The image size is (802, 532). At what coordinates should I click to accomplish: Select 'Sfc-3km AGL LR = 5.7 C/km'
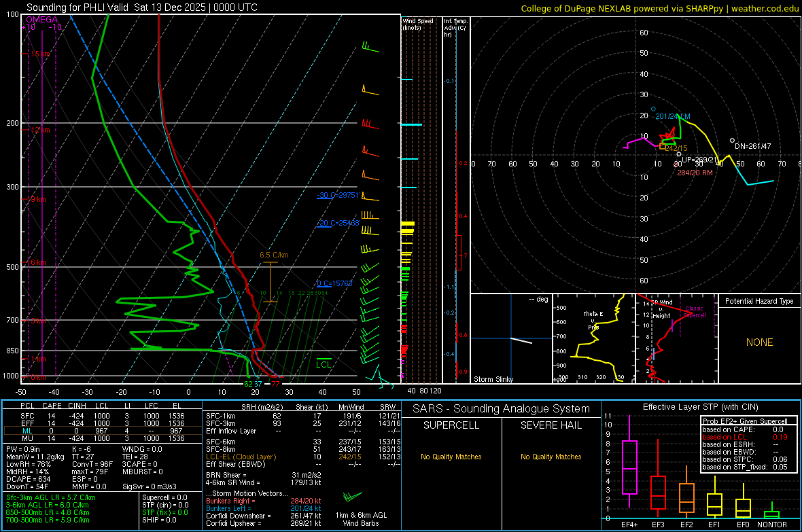(x=51, y=497)
